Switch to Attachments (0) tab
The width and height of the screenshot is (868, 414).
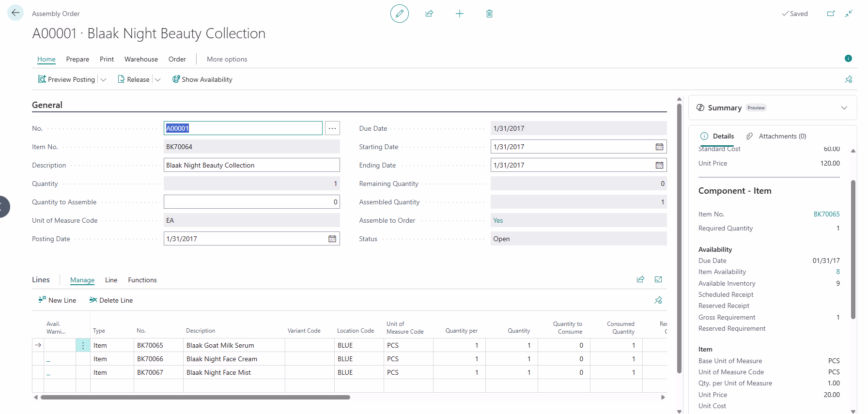(776, 136)
